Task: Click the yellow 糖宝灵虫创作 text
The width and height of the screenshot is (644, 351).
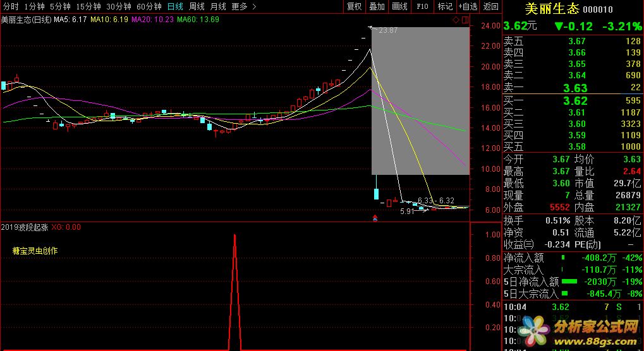Action: tap(35, 251)
